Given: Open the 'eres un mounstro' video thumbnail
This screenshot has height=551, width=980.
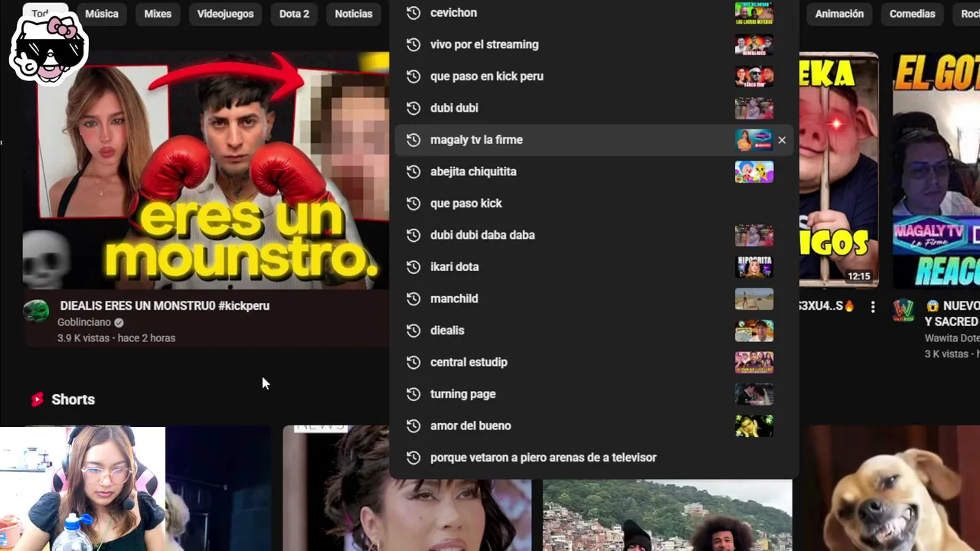Looking at the screenshot, I should pyautogui.click(x=206, y=171).
